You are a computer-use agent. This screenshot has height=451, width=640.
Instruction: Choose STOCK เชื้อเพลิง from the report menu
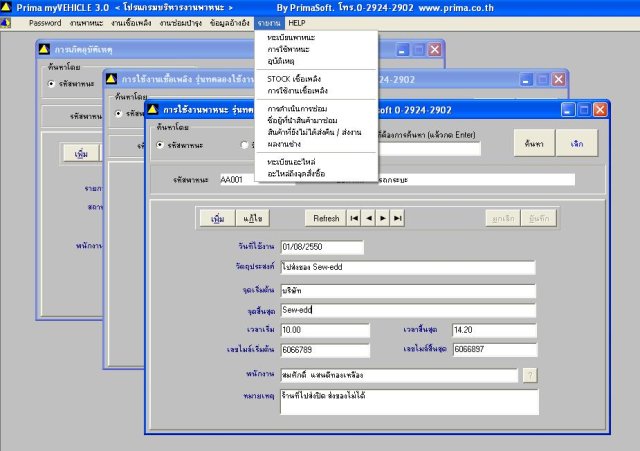point(294,79)
